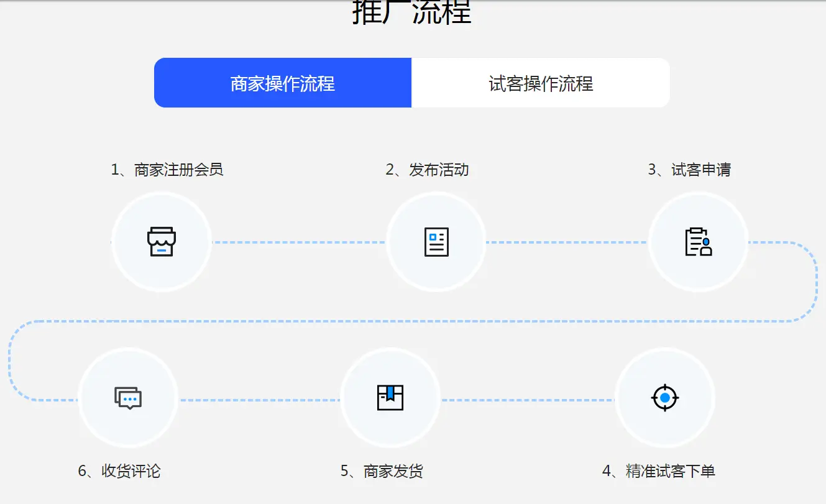Click the text 3、试客申请
The width and height of the screenshot is (826, 504).
click(x=689, y=170)
